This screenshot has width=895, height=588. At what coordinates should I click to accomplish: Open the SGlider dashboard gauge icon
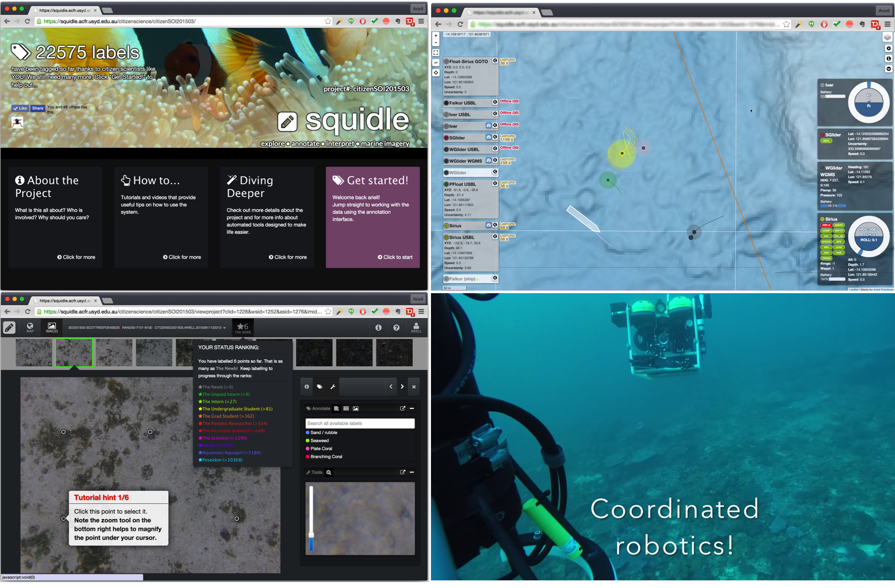click(x=489, y=137)
